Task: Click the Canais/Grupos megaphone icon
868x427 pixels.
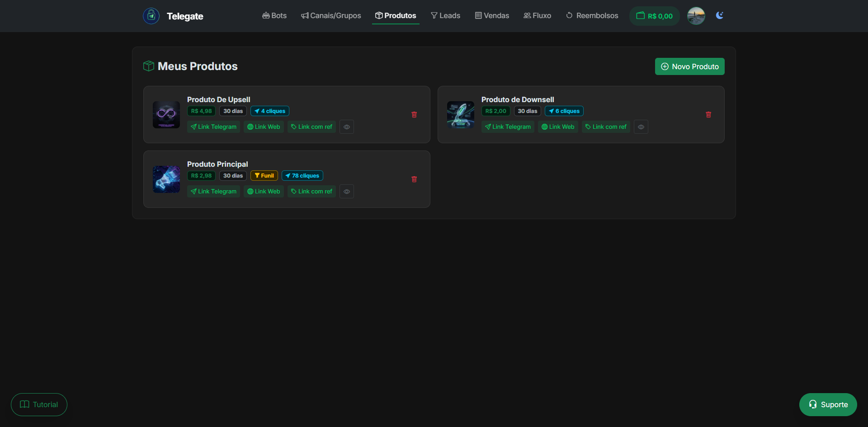Action: [305, 15]
